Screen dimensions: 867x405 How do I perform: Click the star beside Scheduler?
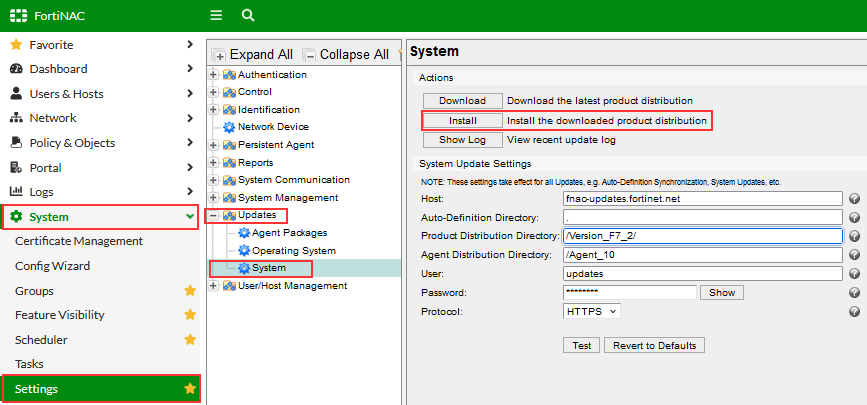pyautogui.click(x=190, y=340)
